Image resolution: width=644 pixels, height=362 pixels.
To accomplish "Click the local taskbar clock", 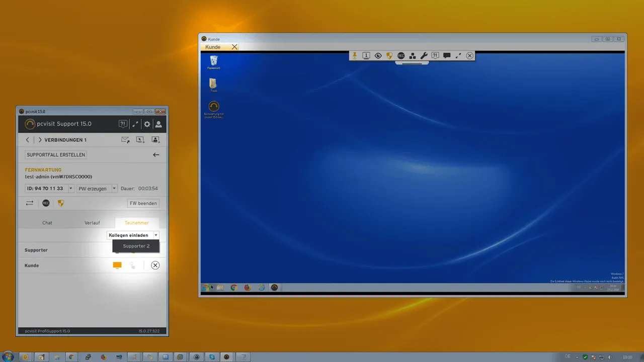I will 627,357.
